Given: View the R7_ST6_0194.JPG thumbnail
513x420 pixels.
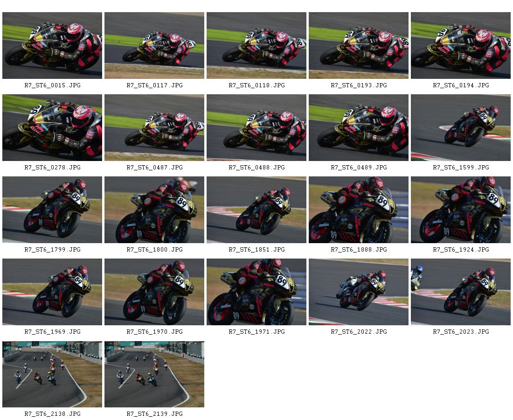Looking at the screenshot, I should [x=461, y=46].
